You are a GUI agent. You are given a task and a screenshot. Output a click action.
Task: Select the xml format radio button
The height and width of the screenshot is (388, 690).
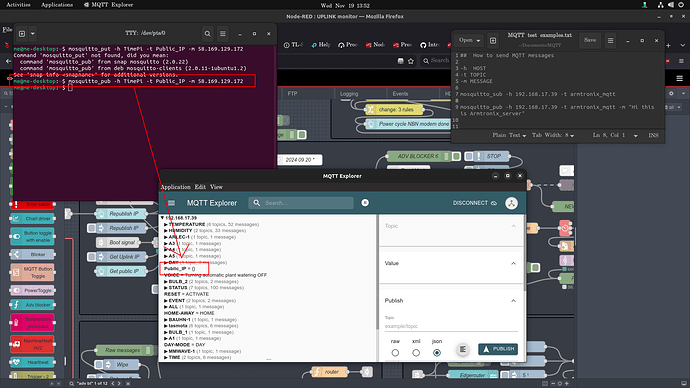point(416,353)
